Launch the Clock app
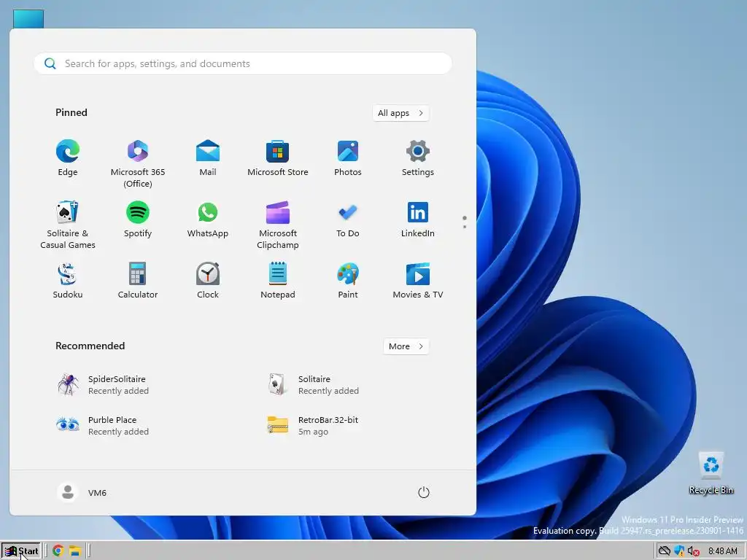 (x=208, y=281)
